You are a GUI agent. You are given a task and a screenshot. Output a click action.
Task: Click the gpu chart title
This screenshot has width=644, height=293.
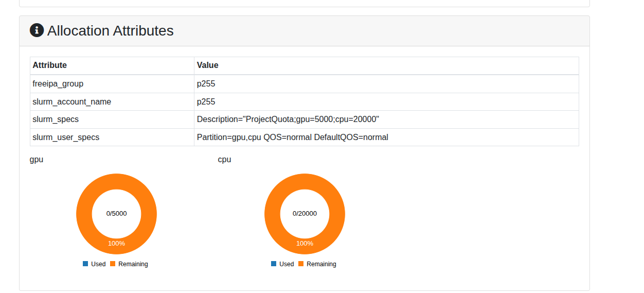coord(37,160)
